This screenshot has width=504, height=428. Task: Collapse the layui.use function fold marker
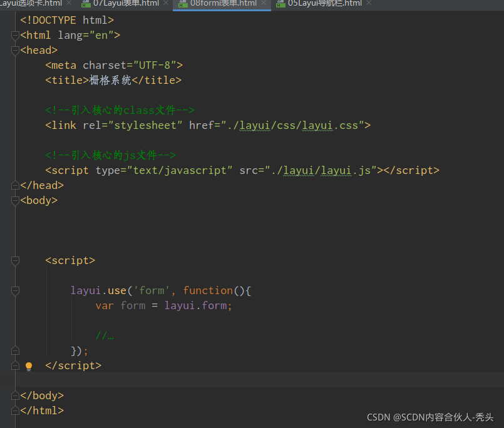click(15, 290)
